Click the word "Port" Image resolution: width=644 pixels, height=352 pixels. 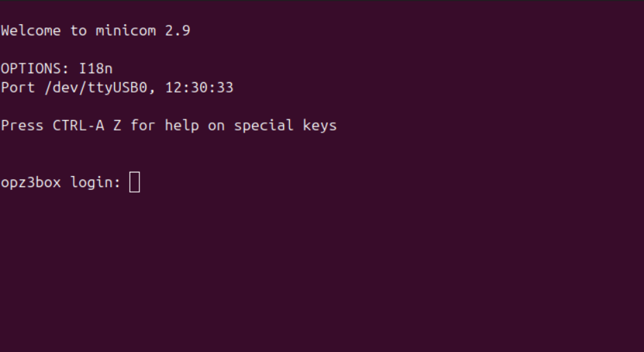point(18,88)
